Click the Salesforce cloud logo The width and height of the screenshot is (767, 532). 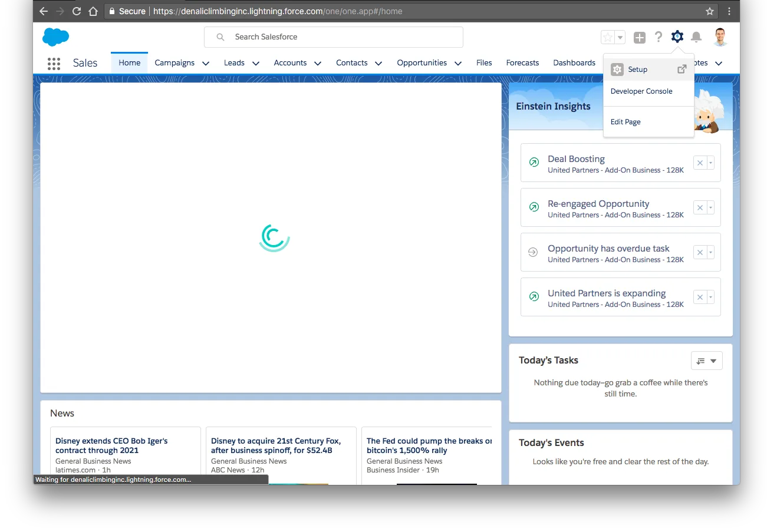pyautogui.click(x=55, y=37)
